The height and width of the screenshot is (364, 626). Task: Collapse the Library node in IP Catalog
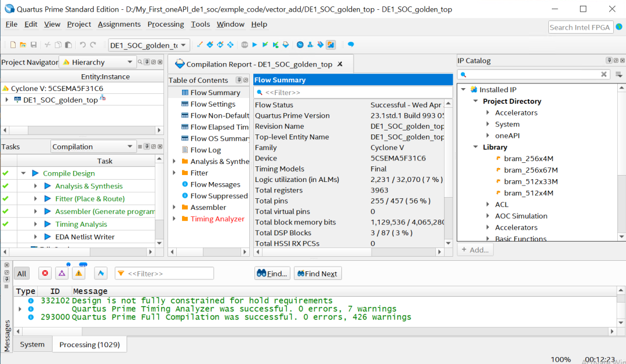(x=475, y=147)
